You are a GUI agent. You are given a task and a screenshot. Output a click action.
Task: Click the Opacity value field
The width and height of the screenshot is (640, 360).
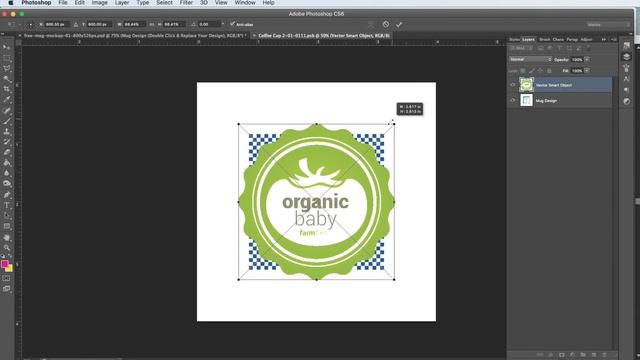tap(577, 60)
